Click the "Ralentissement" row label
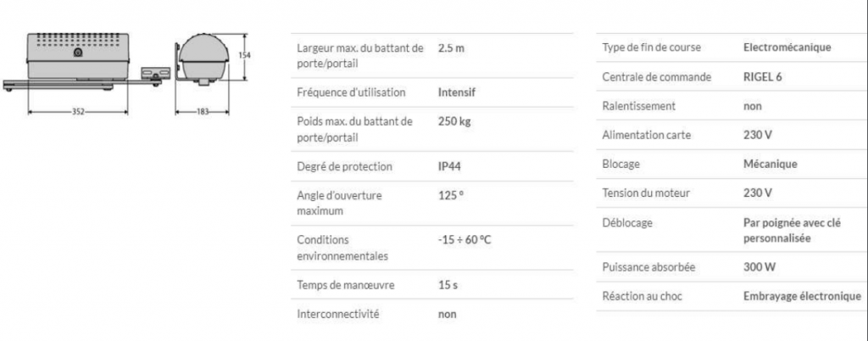 coord(638,106)
